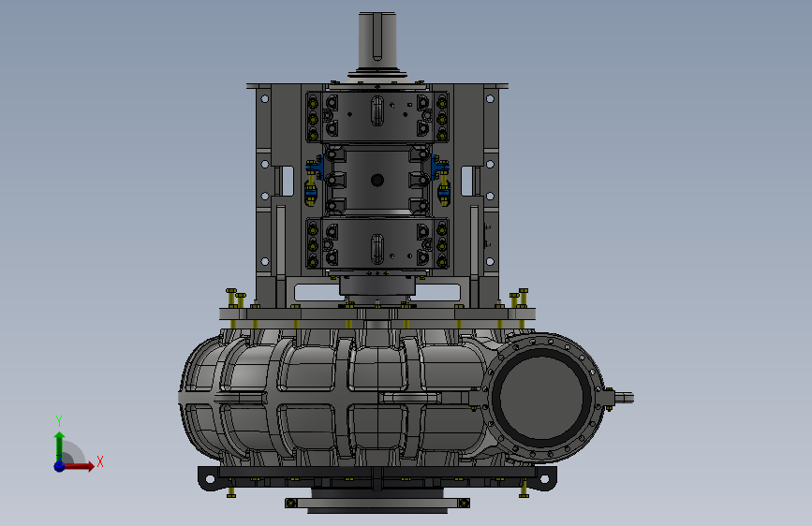Click the blue Z axis sphere on the triad
Image resolution: width=812 pixels, height=526 pixels.
[60, 466]
